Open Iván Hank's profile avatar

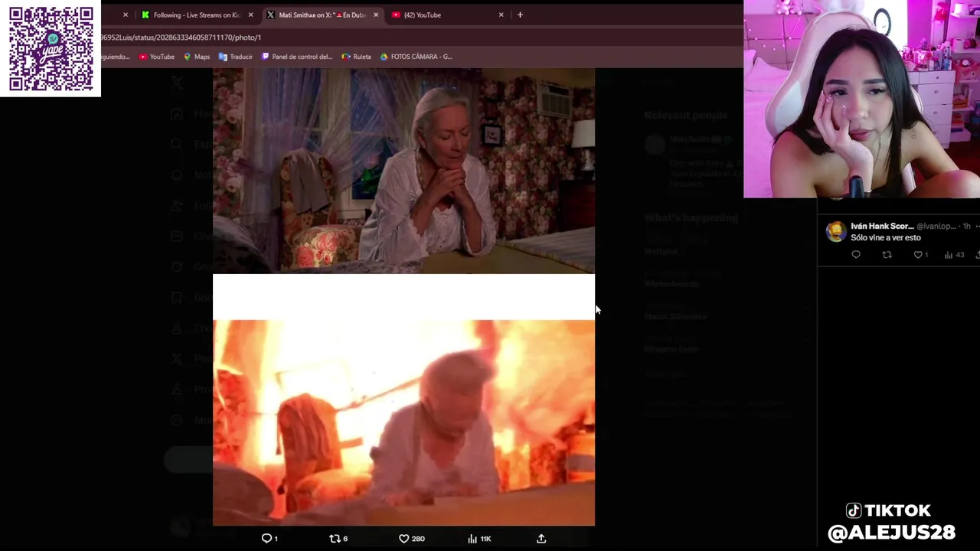[x=835, y=231]
